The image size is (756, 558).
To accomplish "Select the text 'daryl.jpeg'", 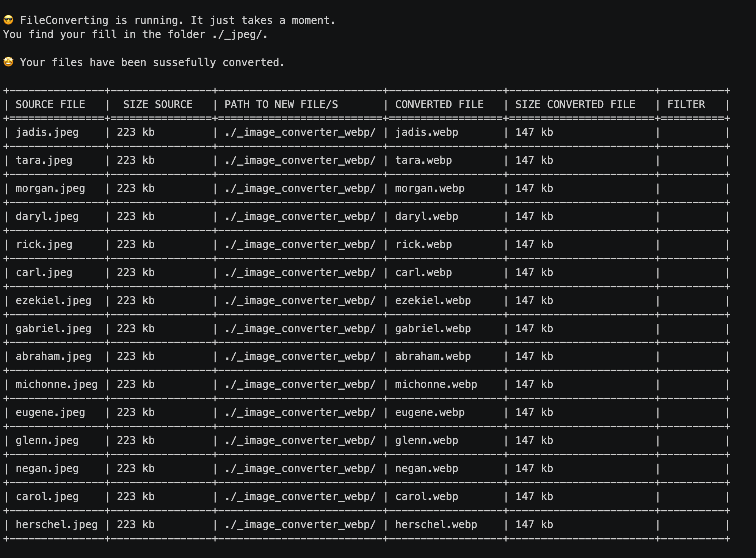I will (47, 216).
